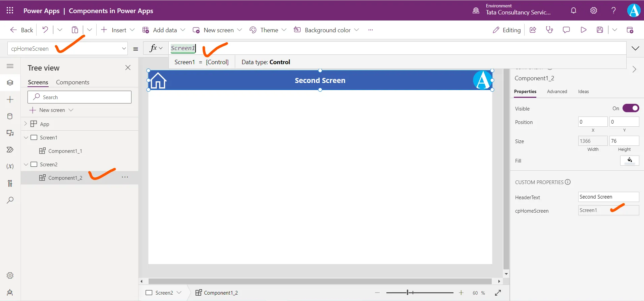
Task: Expand the formula bar chevron
Action: pos(635,48)
